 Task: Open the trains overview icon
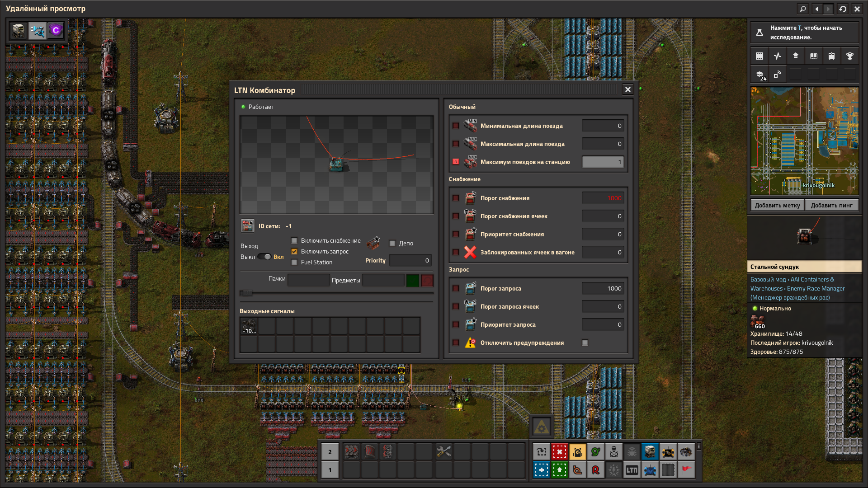[832, 56]
